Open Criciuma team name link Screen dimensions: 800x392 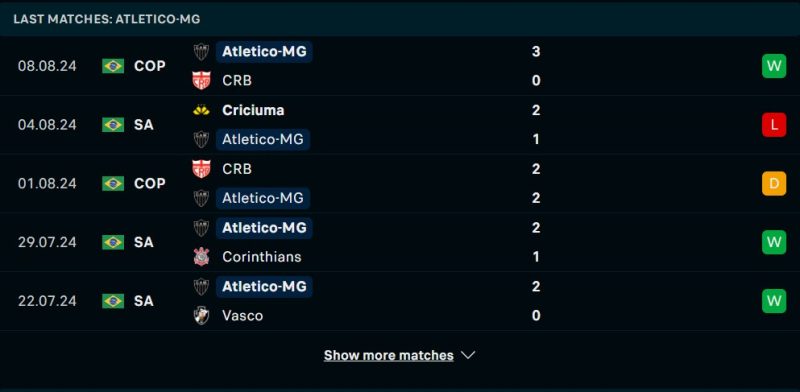(253, 110)
